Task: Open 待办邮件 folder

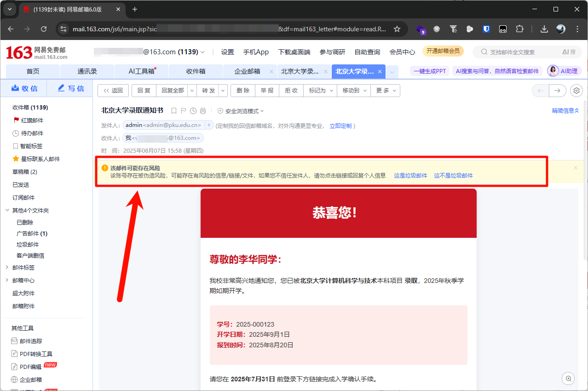Action: [x=29, y=133]
